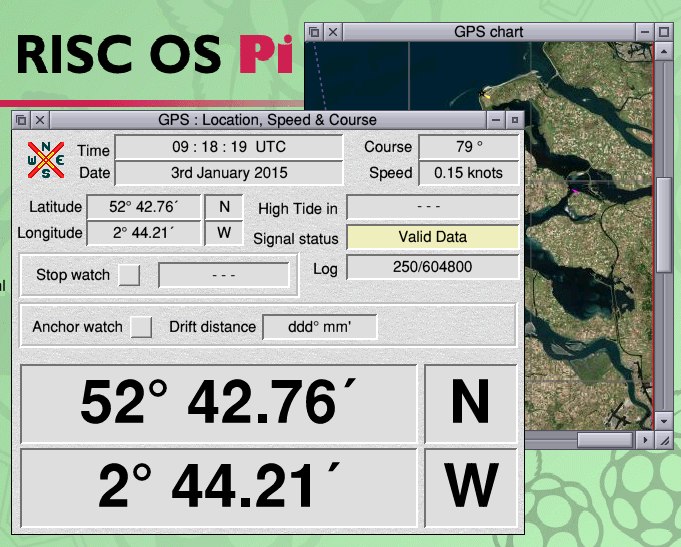This screenshot has width=681, height=547.
Task: Click the small Latitude field 52° 42.76´
Action: click(144, 207)
